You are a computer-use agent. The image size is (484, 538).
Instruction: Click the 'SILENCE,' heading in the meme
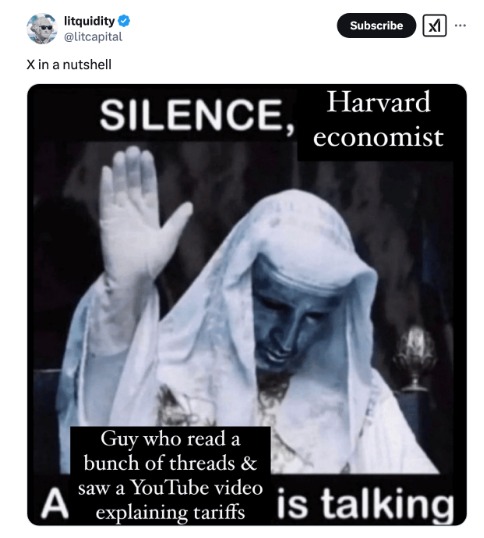(197, 115)
